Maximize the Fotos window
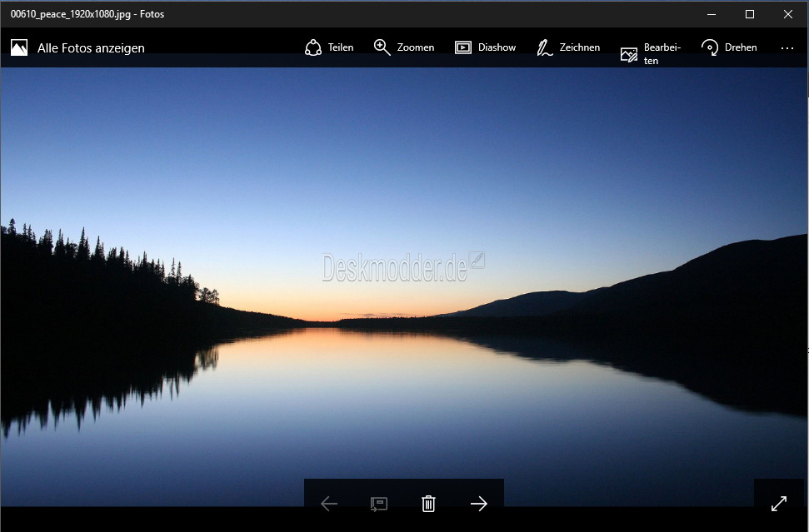The height and width of the screenshot is (532, 809). pos(750,14)
